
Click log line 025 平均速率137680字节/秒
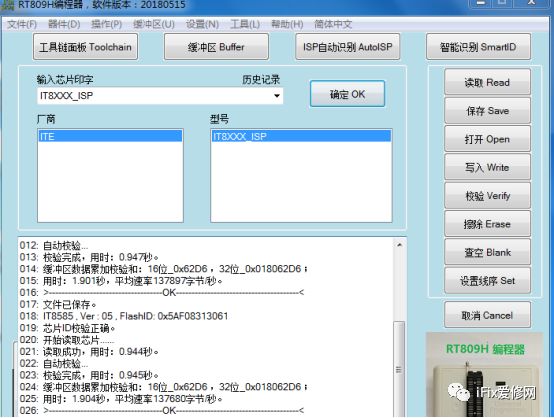[121, 399]
